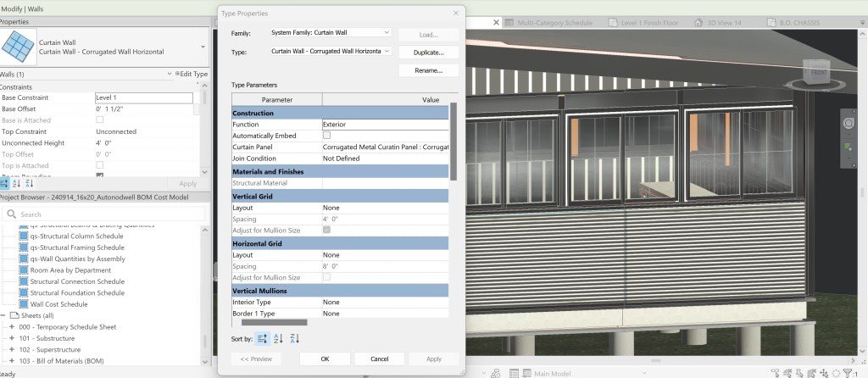This screenshot has height=378, width=868.
Task: Click the alphabetical A-Z sort icon in Type Properties
Action: coord(278,339)
